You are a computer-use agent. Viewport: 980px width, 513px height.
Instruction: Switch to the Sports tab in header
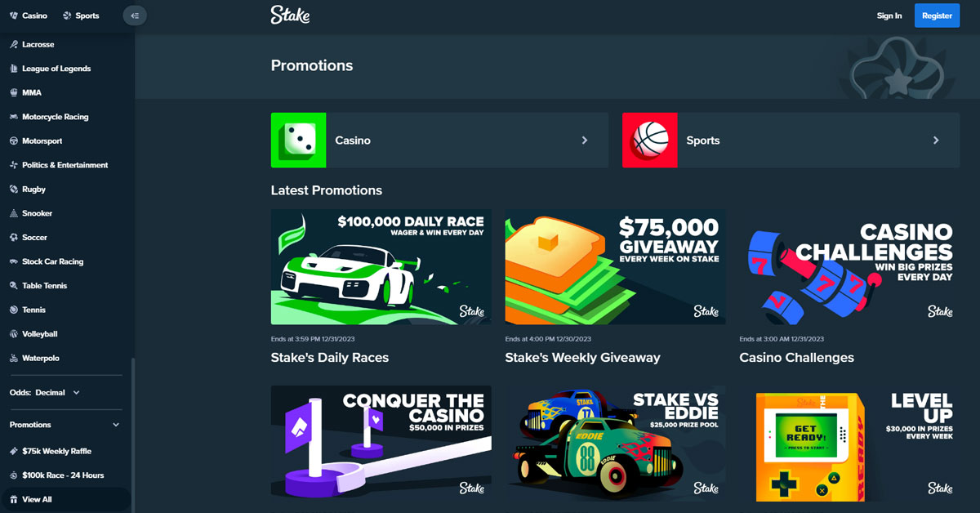tap(81, 16)
